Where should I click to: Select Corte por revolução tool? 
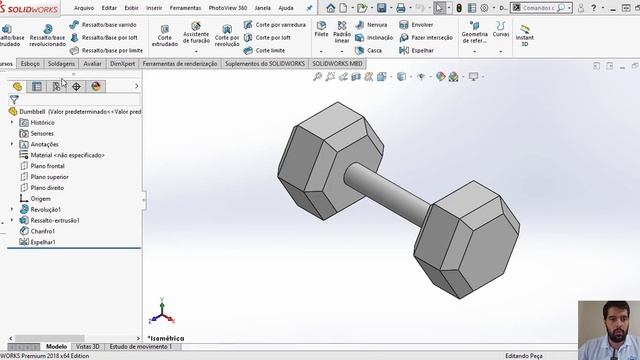pyautogui.click(x=227, y=36)
